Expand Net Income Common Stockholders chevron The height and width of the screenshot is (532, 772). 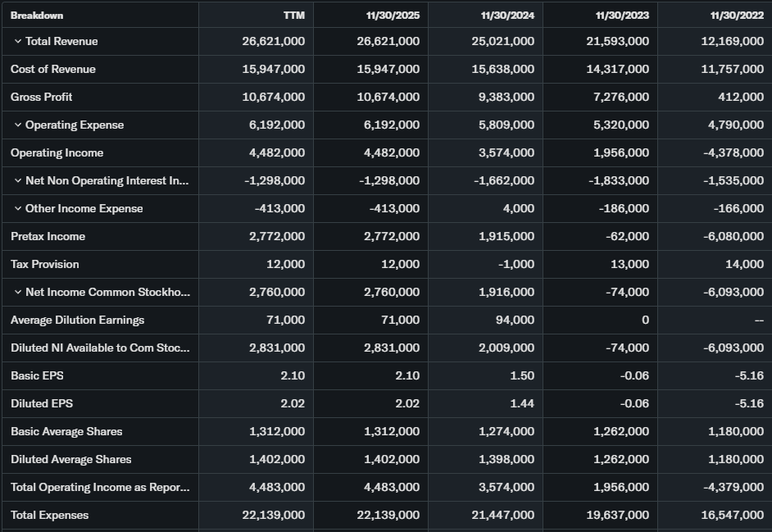tap(17, 293)
